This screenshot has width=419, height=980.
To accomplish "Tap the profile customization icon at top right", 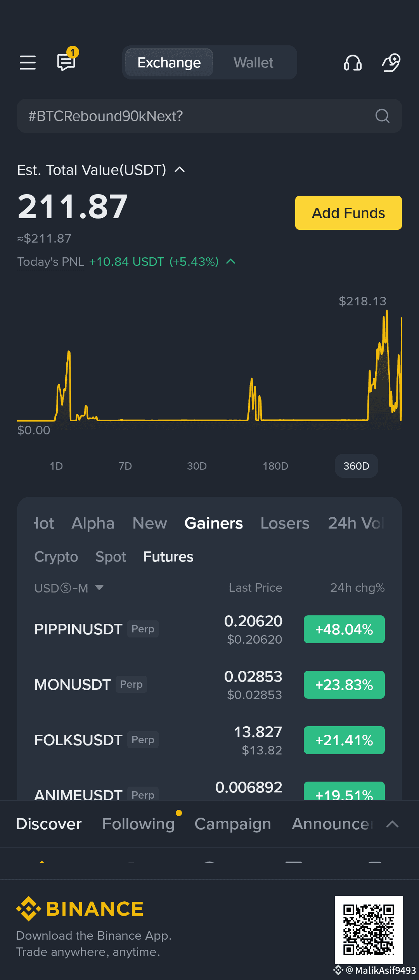I will (391, 62).
